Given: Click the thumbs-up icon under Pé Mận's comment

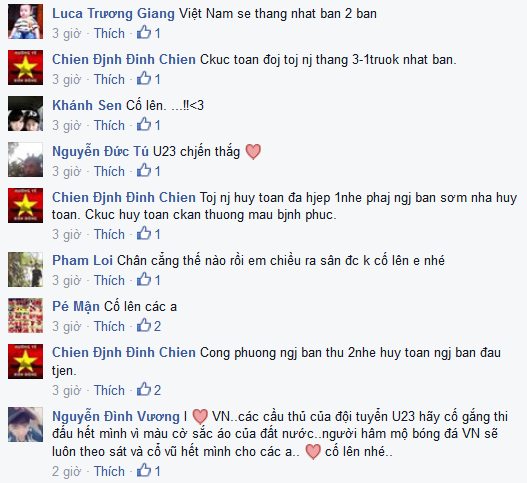Looking at the screenshot, I should coord(144,326).
